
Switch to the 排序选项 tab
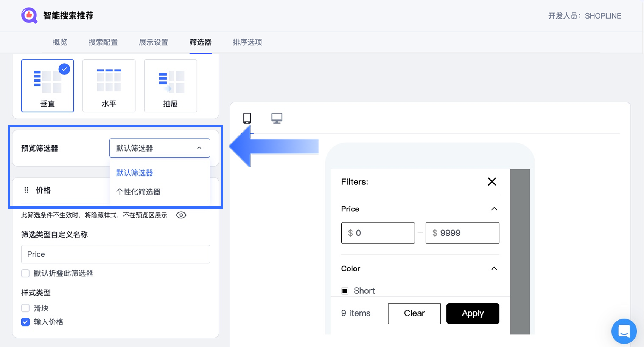pyautogui.click(x=247, y=42)
